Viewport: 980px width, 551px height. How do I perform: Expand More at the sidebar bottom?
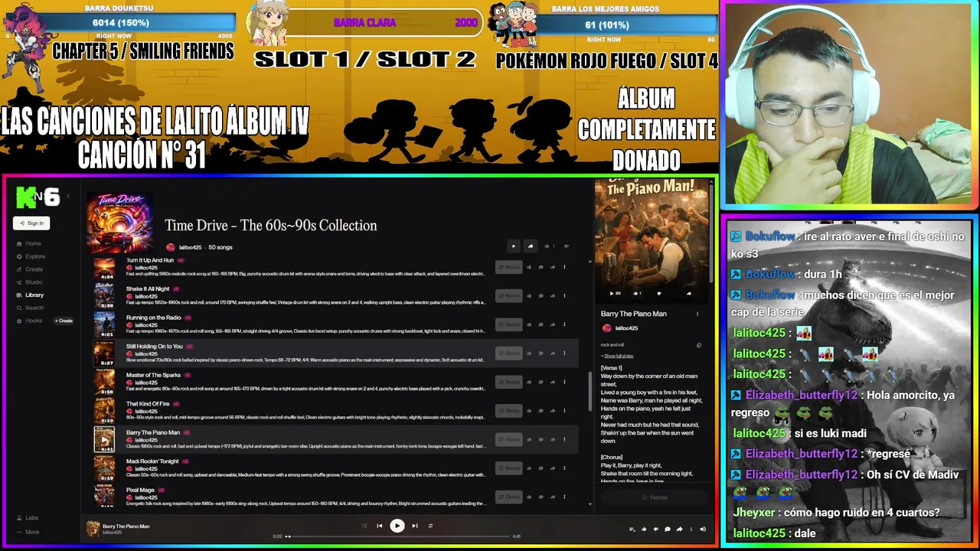pyautogui.click(x=28, y=532)
